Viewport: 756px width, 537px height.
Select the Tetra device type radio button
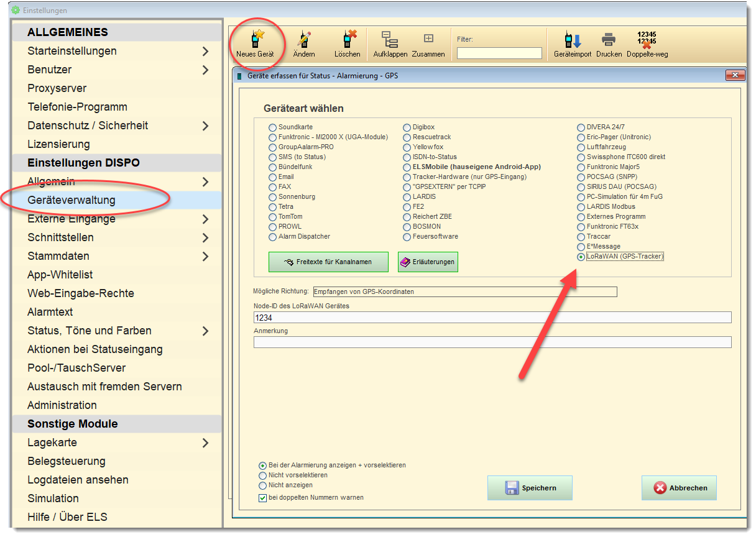point(272,207)
